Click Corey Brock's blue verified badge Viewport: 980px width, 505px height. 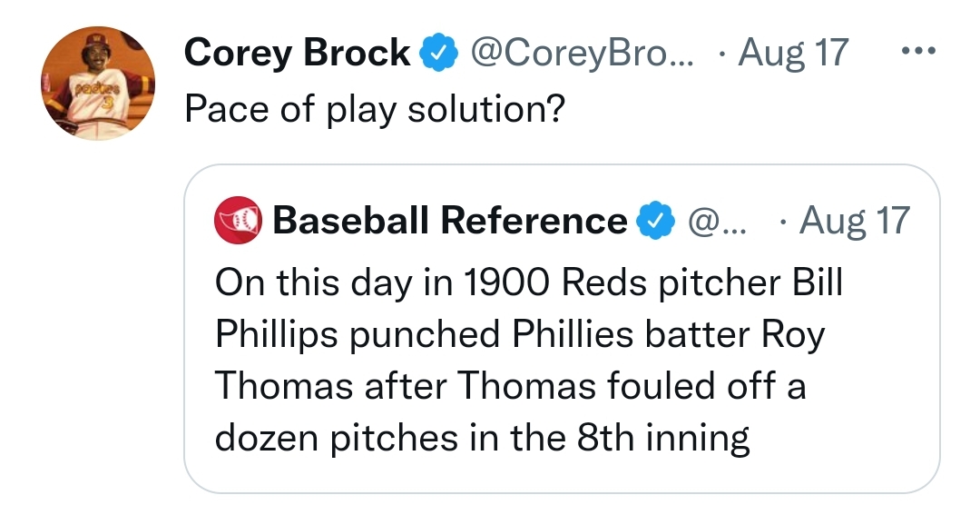pyautogui.click(x=437, y=54)
